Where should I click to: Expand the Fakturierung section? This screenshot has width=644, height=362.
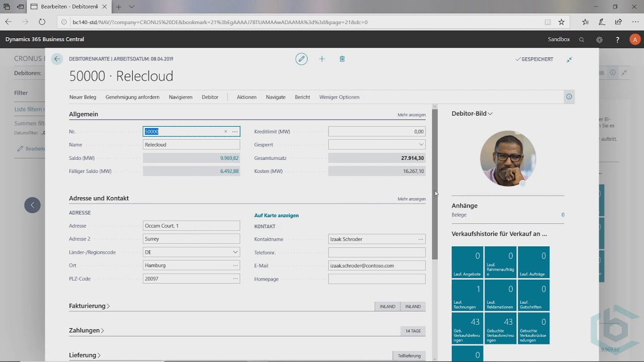(90, 306)
